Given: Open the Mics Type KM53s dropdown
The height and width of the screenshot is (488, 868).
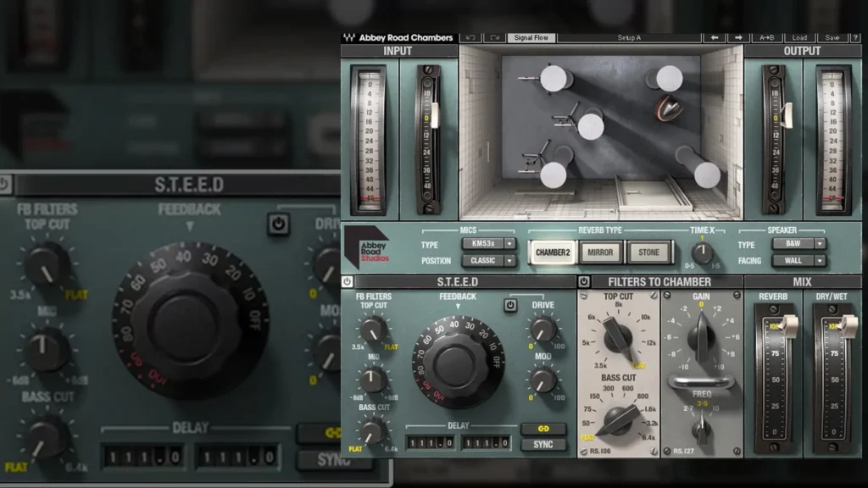Looking at the screenshot, I should pos(487,243).
